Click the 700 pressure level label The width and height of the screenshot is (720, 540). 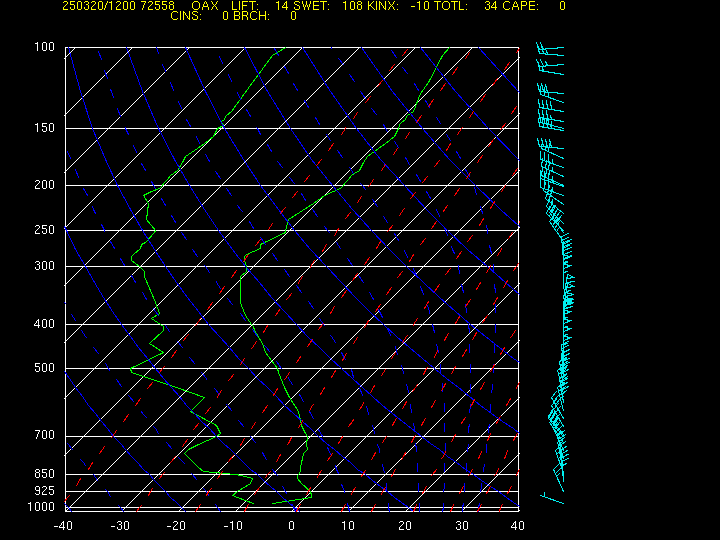(44, 434)
